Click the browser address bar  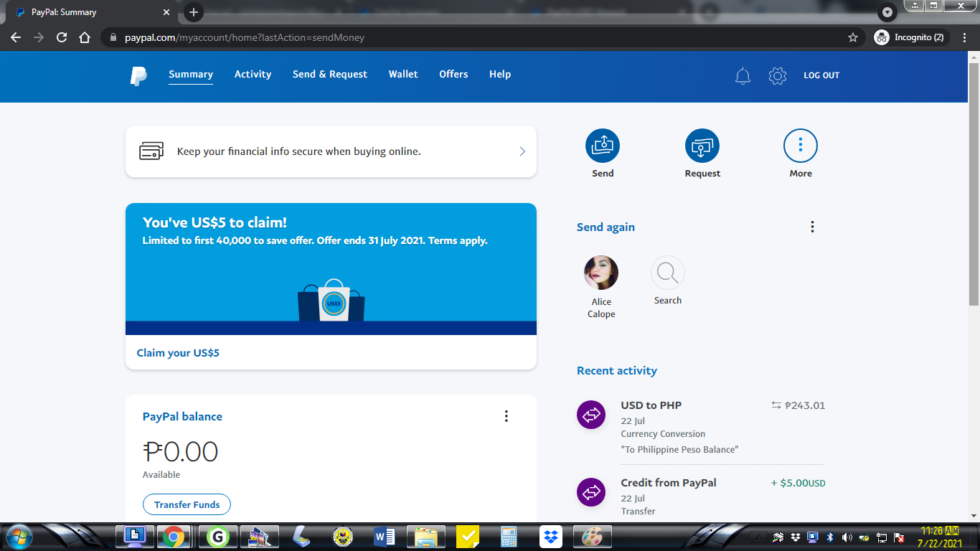pos(481,37)
